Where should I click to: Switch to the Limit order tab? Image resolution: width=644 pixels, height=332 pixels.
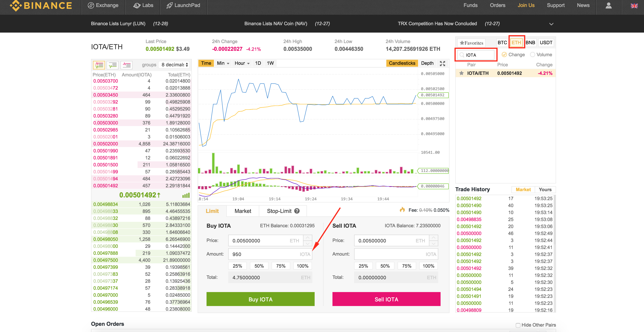coord(212,211)
